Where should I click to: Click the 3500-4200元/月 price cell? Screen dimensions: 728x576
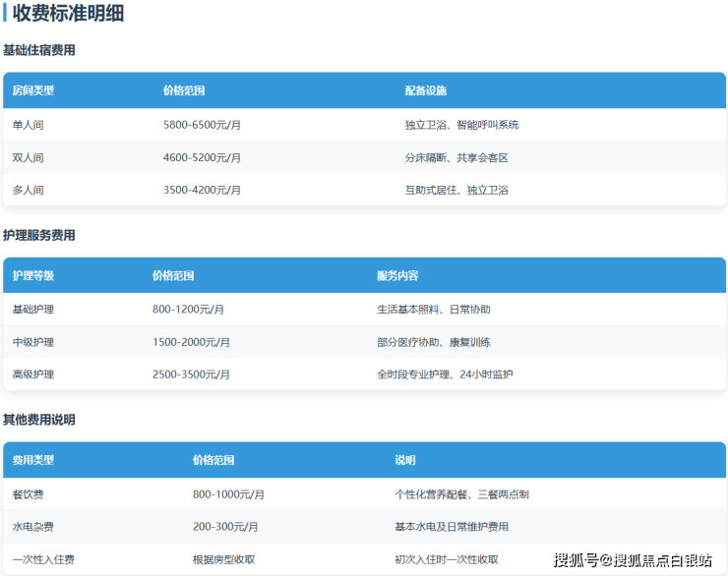click(x=202, y=190)
